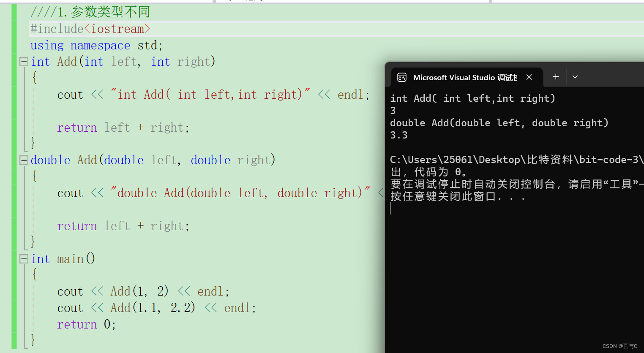
Task: Click the string literal "int Add( int left,int right)"
Action: pos(210,95)
